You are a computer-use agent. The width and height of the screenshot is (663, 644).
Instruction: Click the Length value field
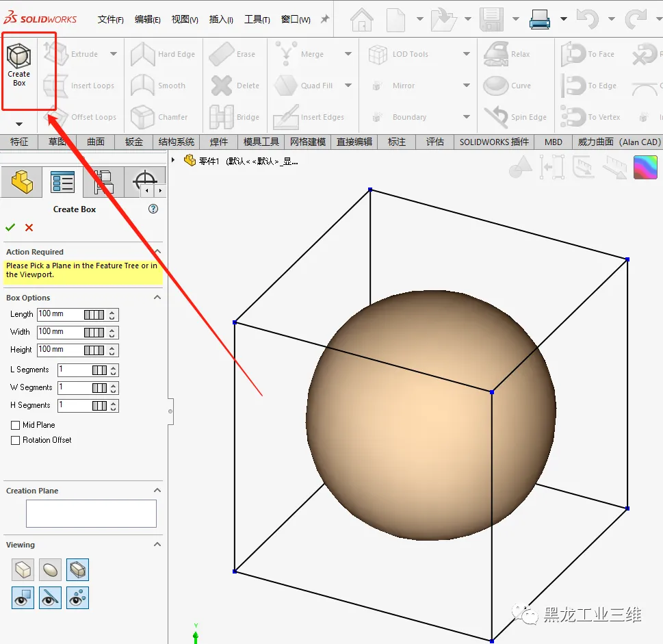60,314
